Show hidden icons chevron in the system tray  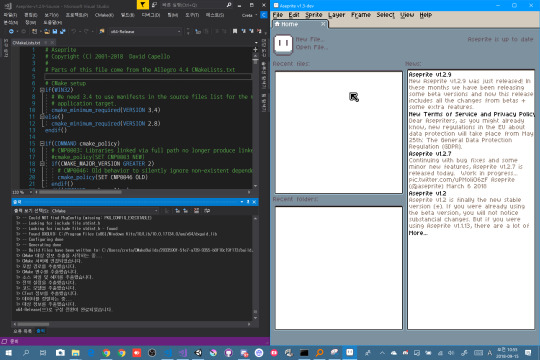click(382, 353)
